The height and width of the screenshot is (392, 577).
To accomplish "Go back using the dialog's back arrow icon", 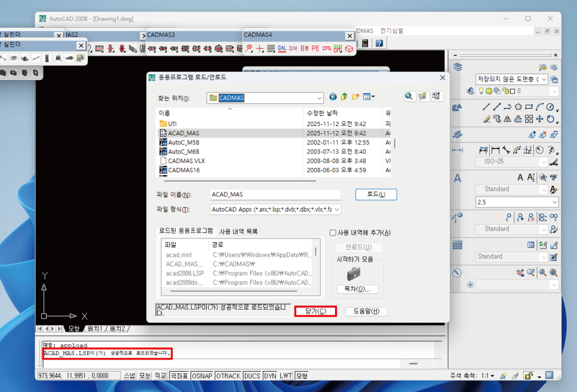I will pyautogui.click(x=333, y=97).
